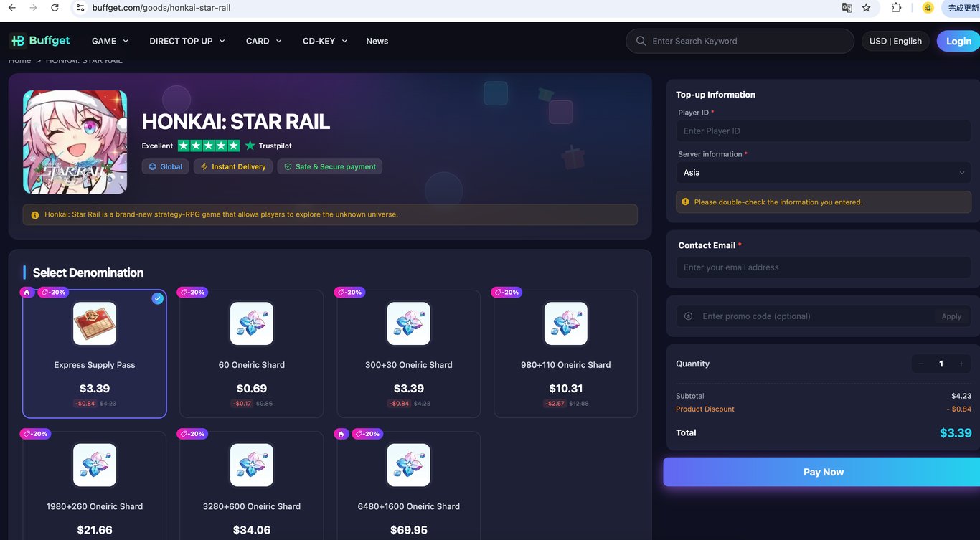Click the $69.95 price text
This screenshot has width=980, height=540.
click(409, 530)
